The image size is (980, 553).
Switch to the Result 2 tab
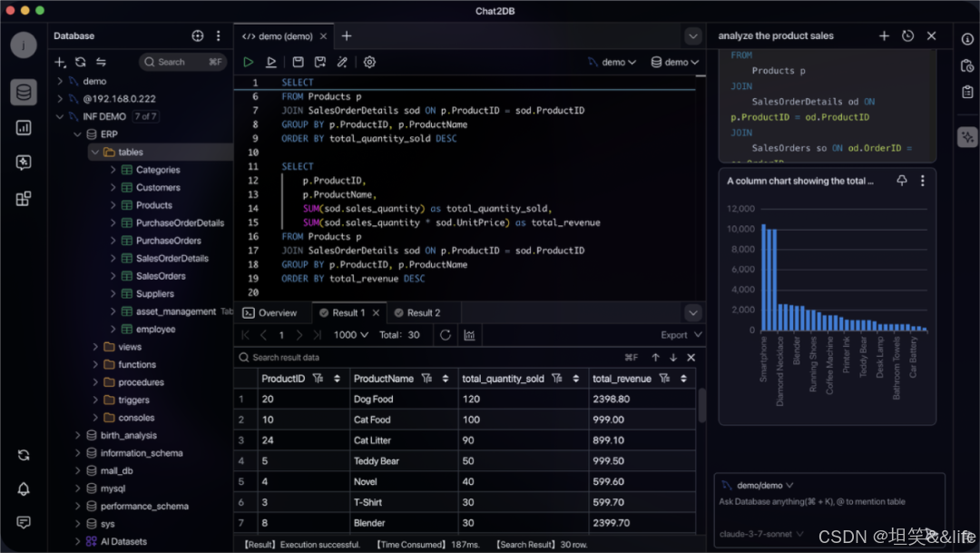416,312
